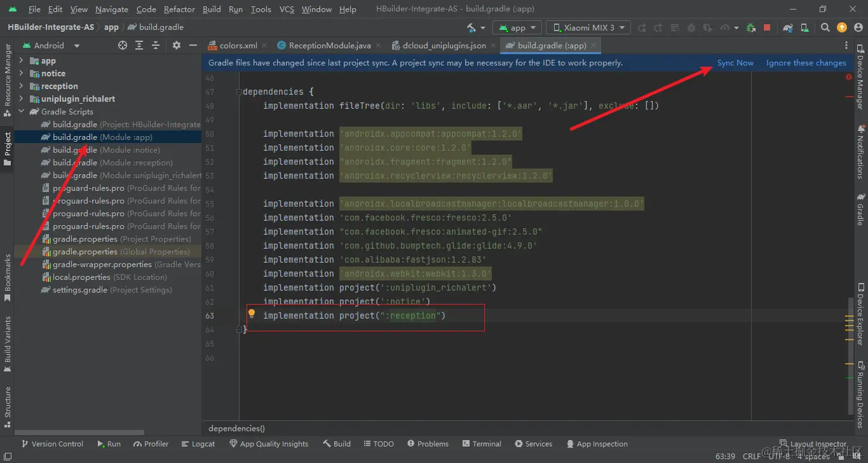The height and width of the screenshot is (463, 868).
Task: Expand the uniplugin_richalert module node
Action: point(21,99)
